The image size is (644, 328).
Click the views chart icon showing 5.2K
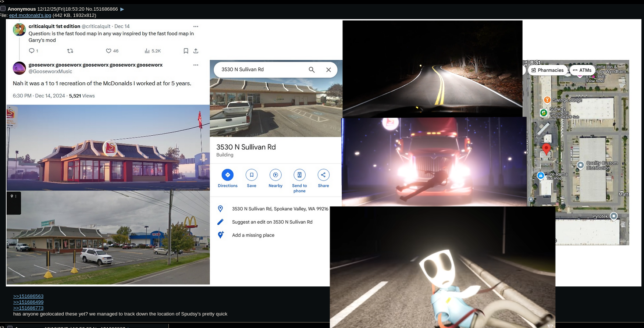pyautogui.click(x=147, y=51)
